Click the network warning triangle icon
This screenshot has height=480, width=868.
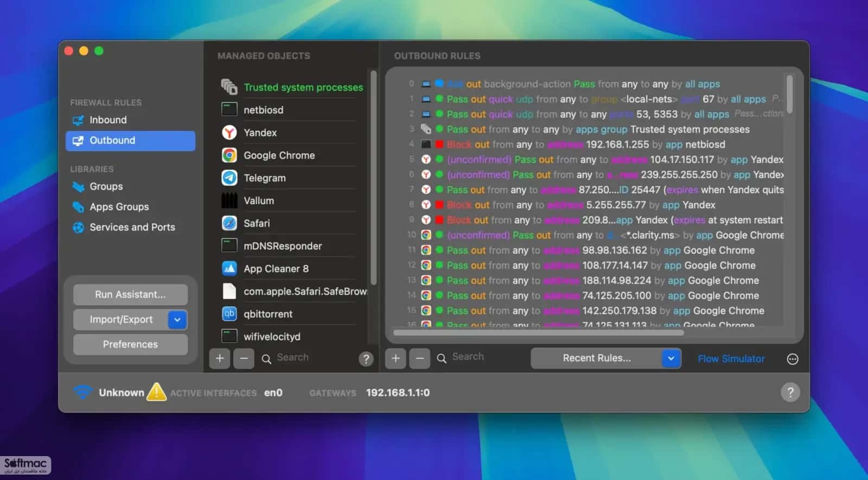(156, 391)
